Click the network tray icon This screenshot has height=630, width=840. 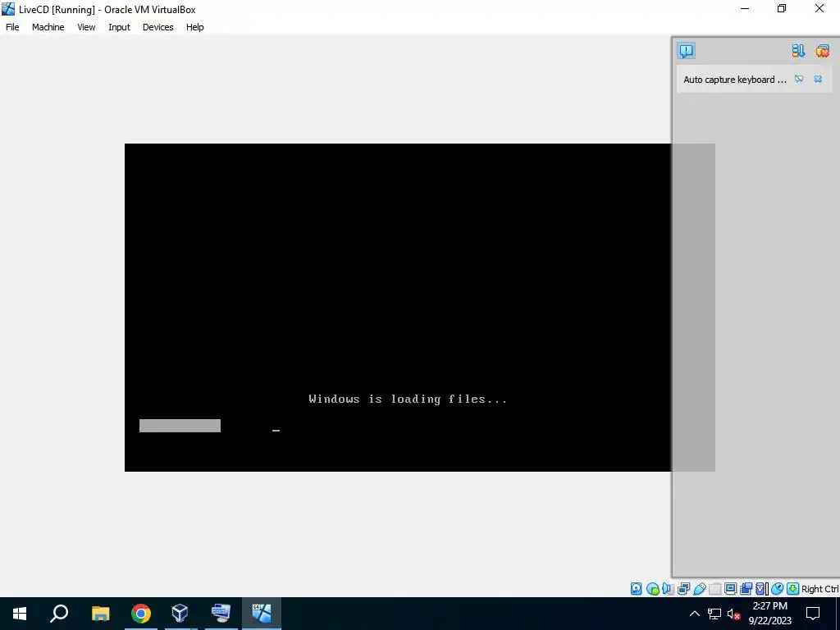coord(714,614)
